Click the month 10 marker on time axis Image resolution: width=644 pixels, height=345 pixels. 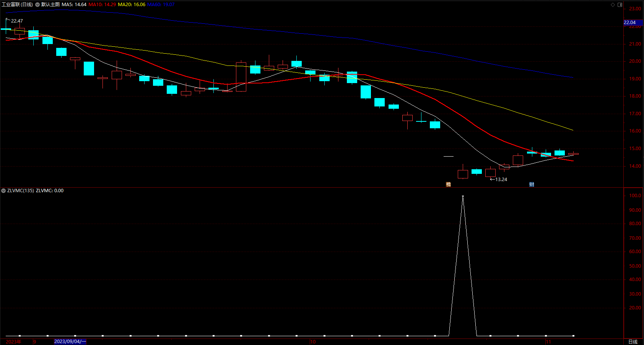(x=313, y=342)
